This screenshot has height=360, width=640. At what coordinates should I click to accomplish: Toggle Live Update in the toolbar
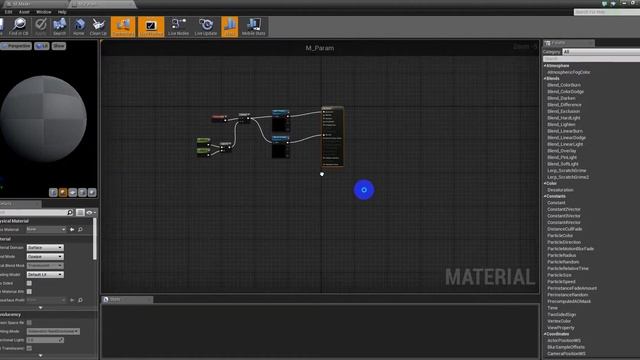click(206, 27)
